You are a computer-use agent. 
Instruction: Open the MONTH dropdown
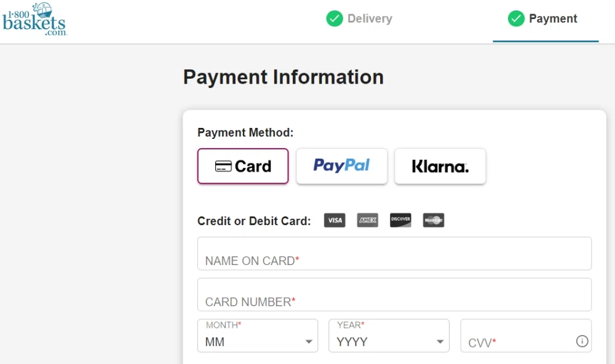[257, 335]
